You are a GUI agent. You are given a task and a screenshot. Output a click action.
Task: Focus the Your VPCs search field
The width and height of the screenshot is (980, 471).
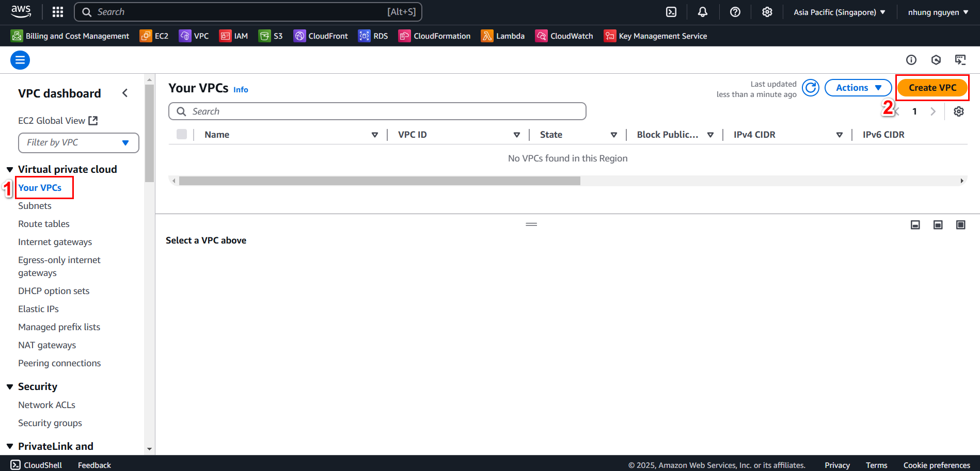(x=377, y=111)
